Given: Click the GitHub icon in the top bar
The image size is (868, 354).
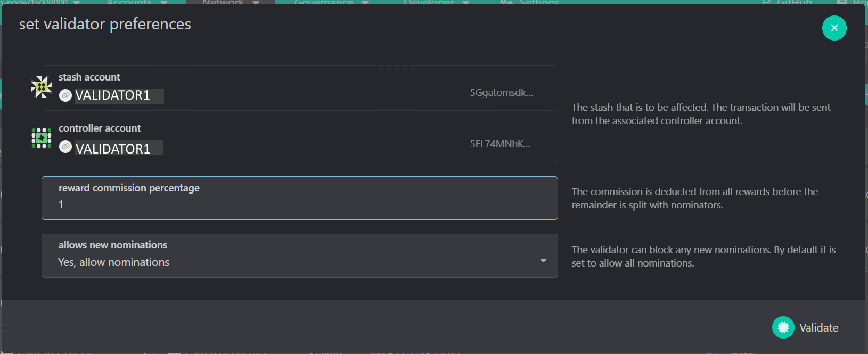Looking at the screenshot, I should pyautogui.click(x=766, y=2).
